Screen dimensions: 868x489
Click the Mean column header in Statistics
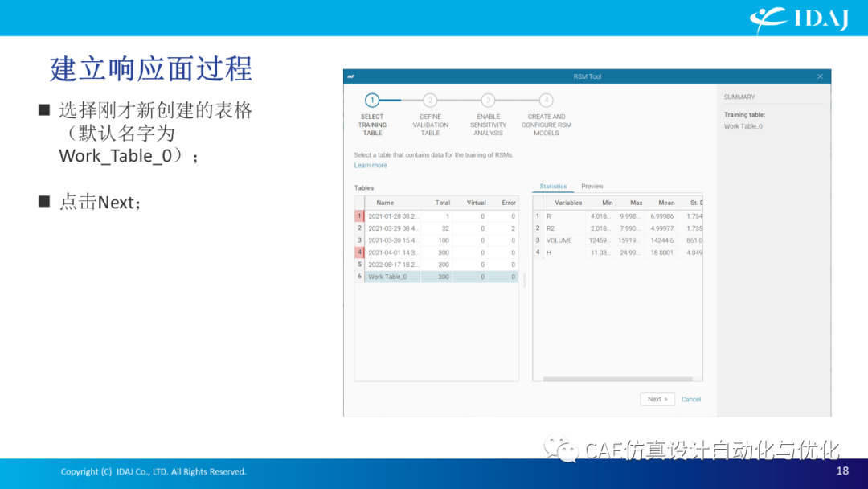click(661, 203)
